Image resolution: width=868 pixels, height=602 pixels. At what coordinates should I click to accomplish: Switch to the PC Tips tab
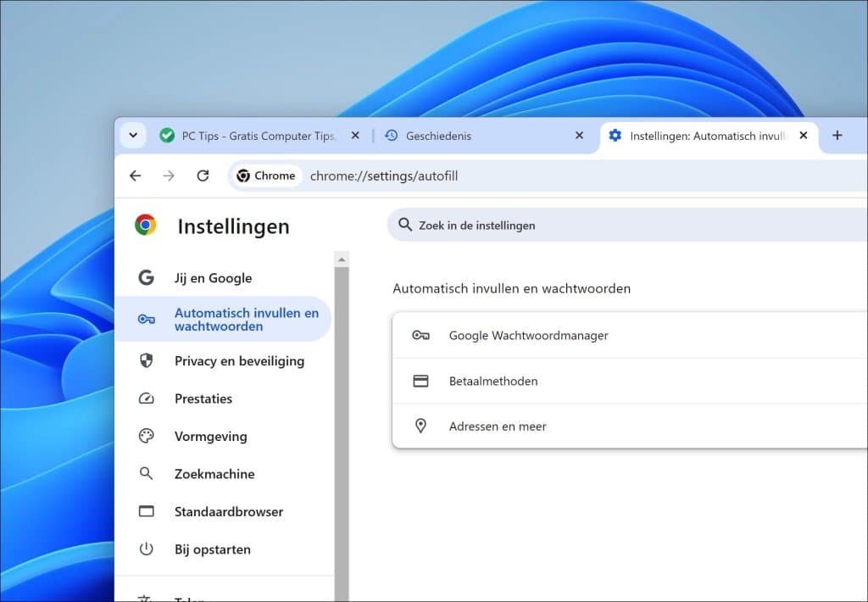(259, 136)
